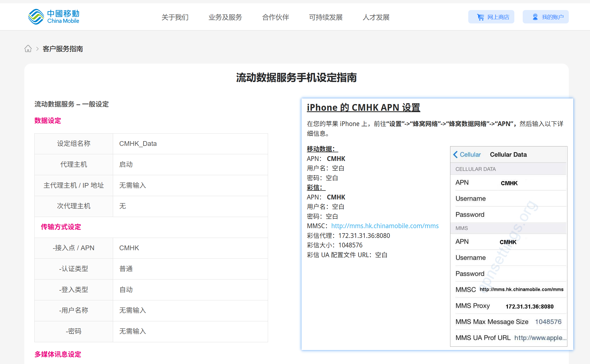The height and width of the screenshot is (364, 590).
Task: Open the 关于我们 menu
Action: 175,17
